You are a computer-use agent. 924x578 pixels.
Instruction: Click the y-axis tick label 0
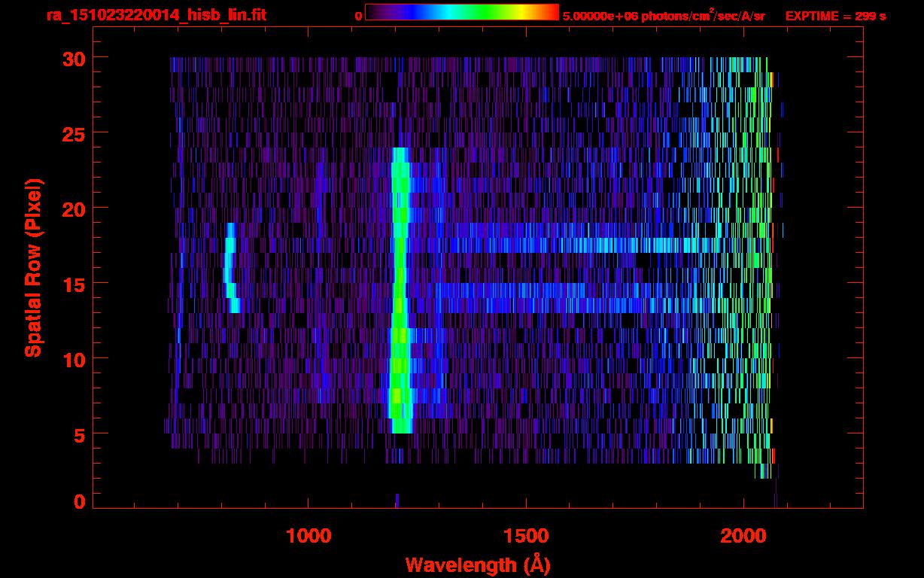point(80,501)
